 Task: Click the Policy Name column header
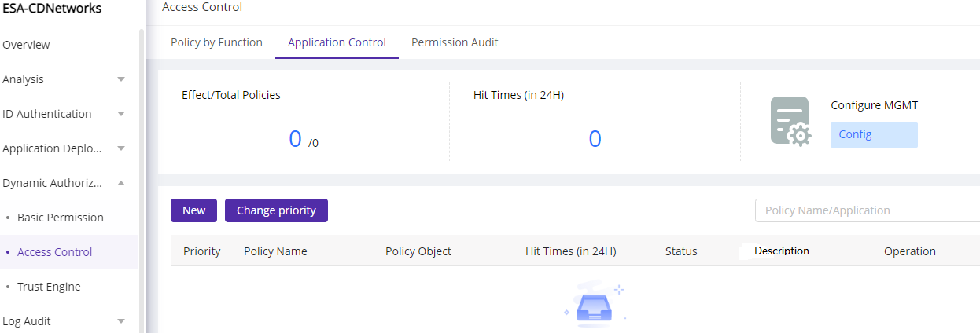pyautogui.click(x=275, y=251)
